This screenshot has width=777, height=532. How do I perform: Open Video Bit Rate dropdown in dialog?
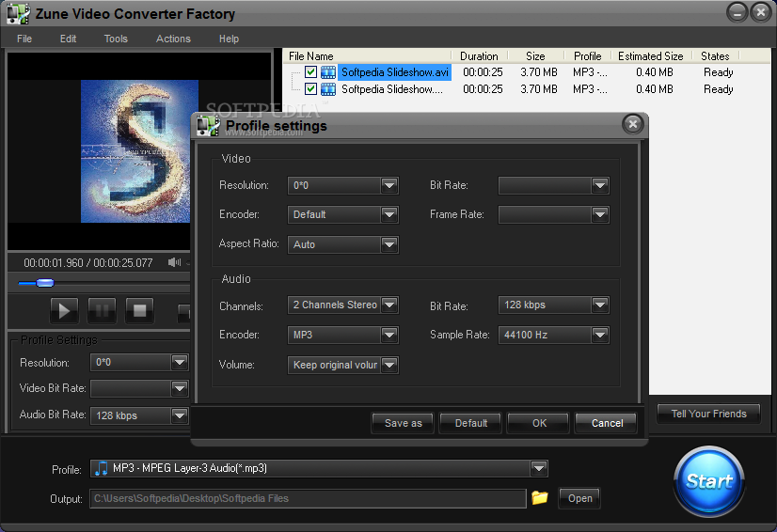600,186
